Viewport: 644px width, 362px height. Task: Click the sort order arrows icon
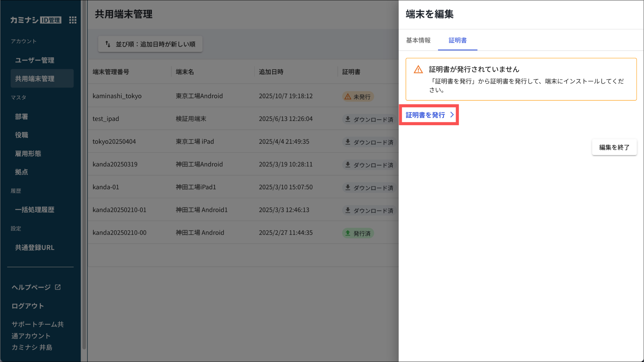pyautogui.click(x=108, y=44)
